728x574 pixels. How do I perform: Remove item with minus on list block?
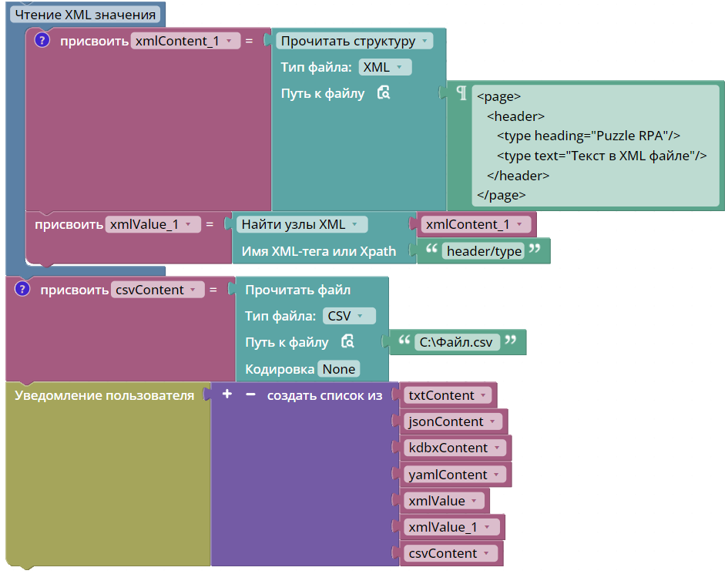250,394
